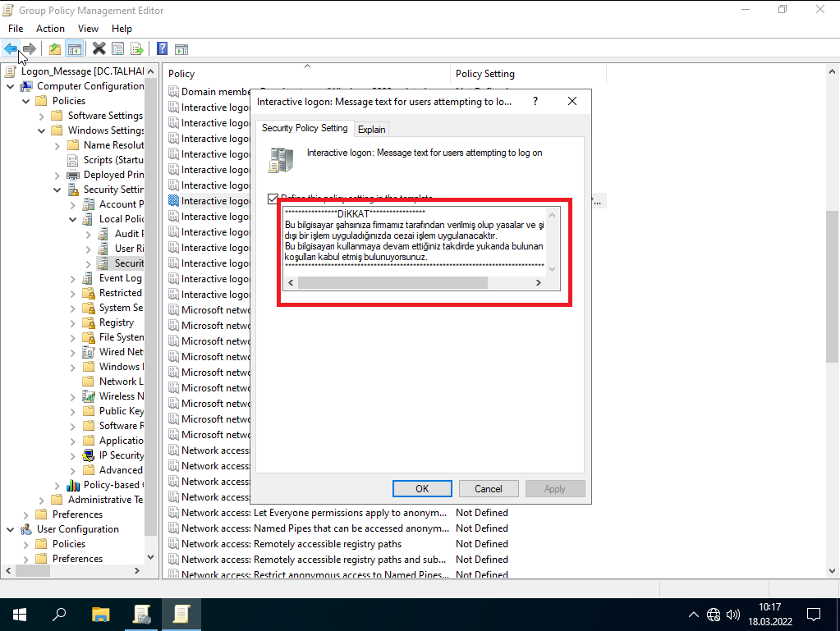Select Registry tree item

point(117,322)
